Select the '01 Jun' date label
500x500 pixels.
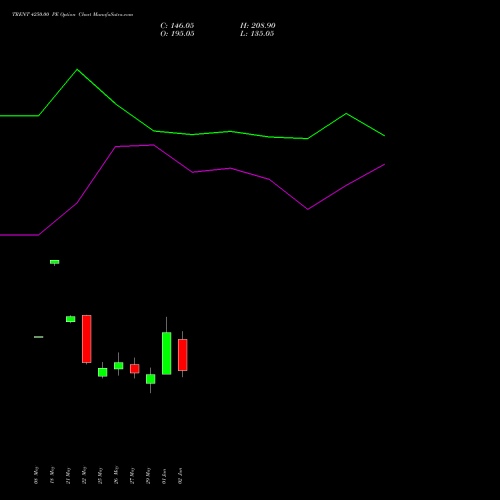click(164, 476)
